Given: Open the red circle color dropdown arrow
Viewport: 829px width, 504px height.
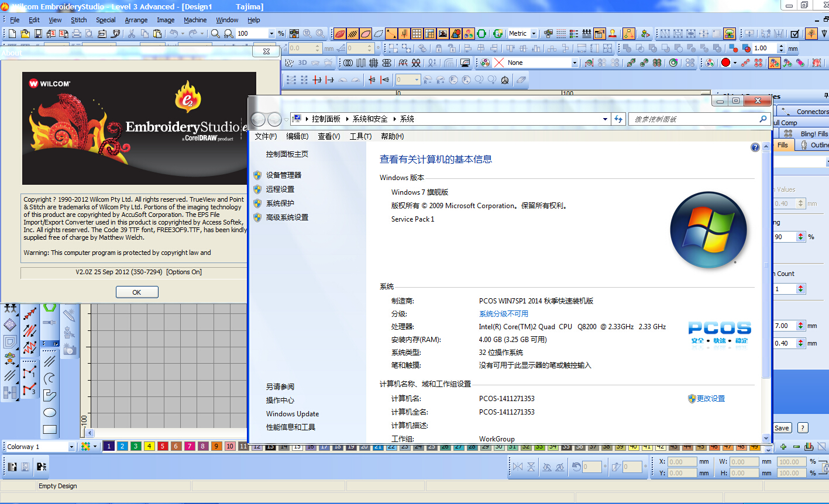Looking at the screenshot, I should click(x=735, y=63).
